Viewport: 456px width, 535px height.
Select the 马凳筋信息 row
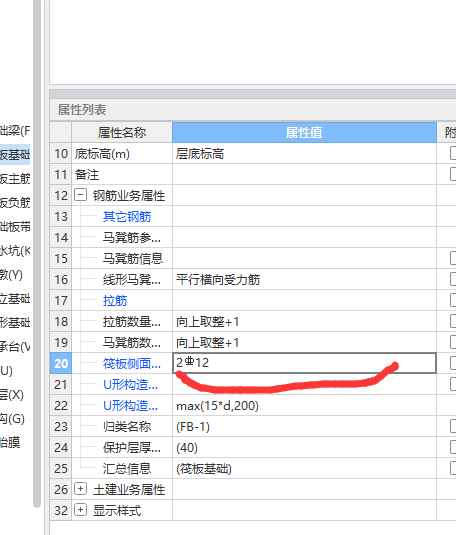133,259
